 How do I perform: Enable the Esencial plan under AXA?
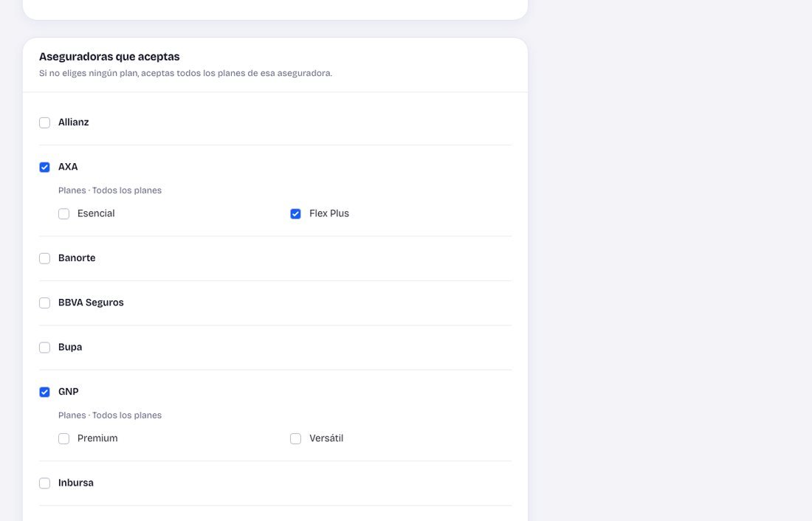[63, 214]
